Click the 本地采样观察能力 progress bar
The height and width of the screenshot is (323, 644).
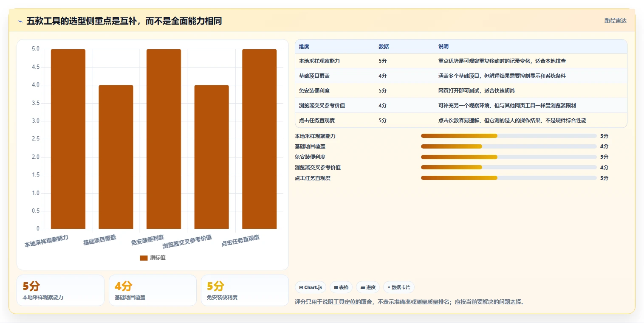[509, 136]
